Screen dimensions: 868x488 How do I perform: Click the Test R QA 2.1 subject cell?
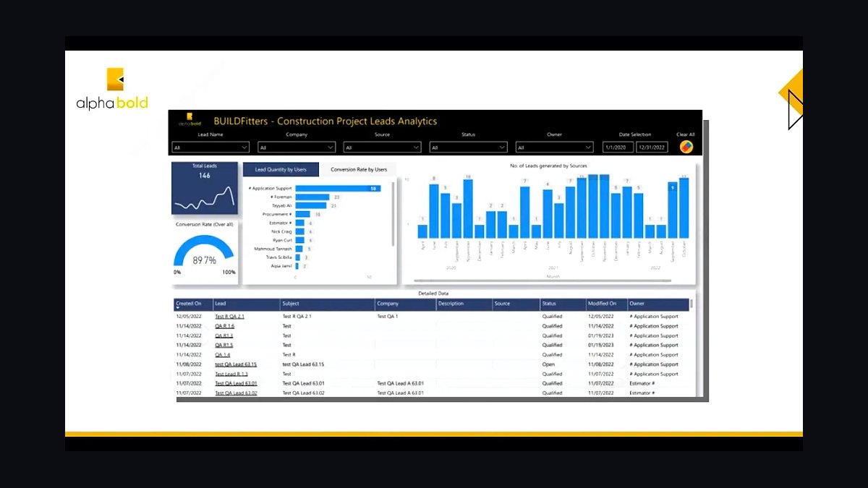coord(297,317)
